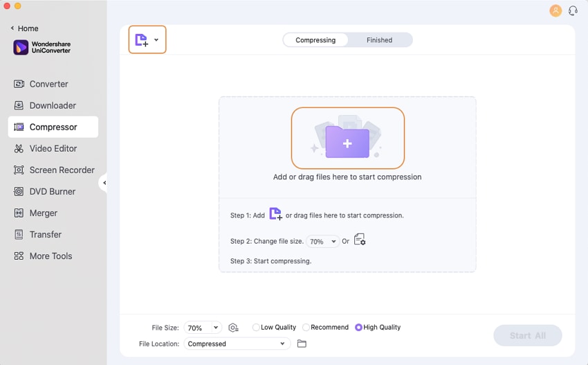Click the compression settings gear icon

(233, 328)
